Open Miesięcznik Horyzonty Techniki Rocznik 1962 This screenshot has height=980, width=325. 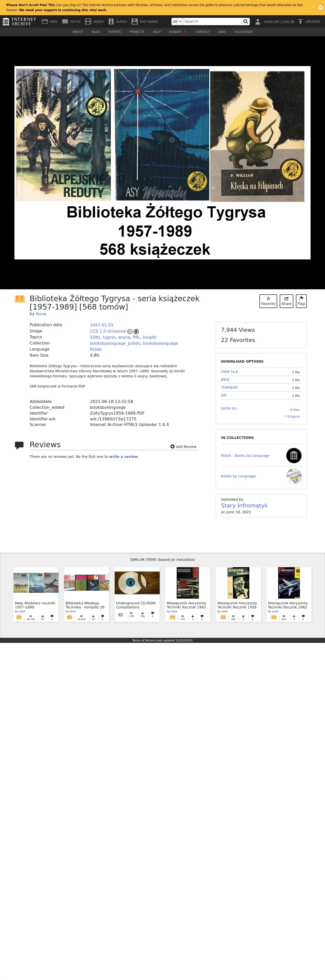pyautogui.click(x=289, y=594)
